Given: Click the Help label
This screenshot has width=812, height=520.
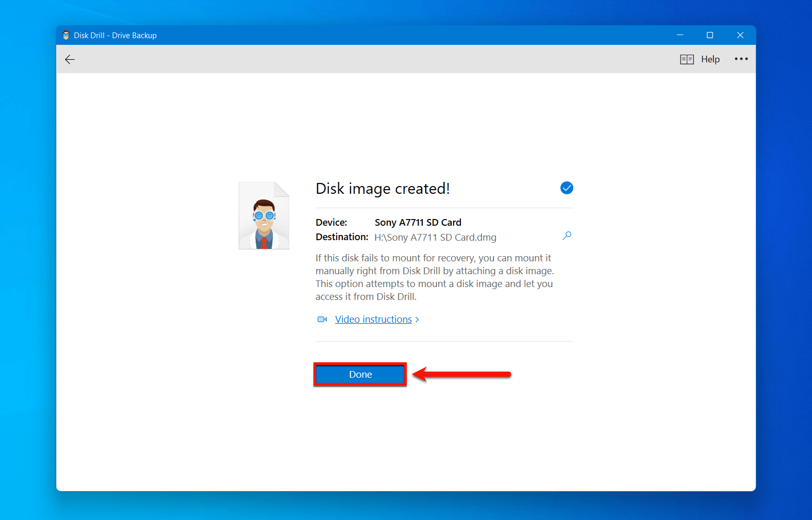Looking at the screenshot, I should (710, 59).
